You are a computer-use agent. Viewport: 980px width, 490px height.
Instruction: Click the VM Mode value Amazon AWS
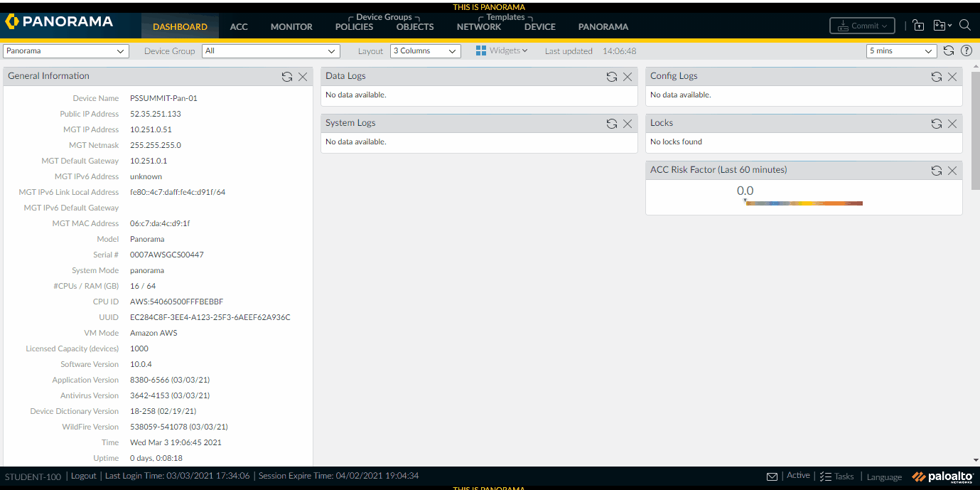[154, 333]
